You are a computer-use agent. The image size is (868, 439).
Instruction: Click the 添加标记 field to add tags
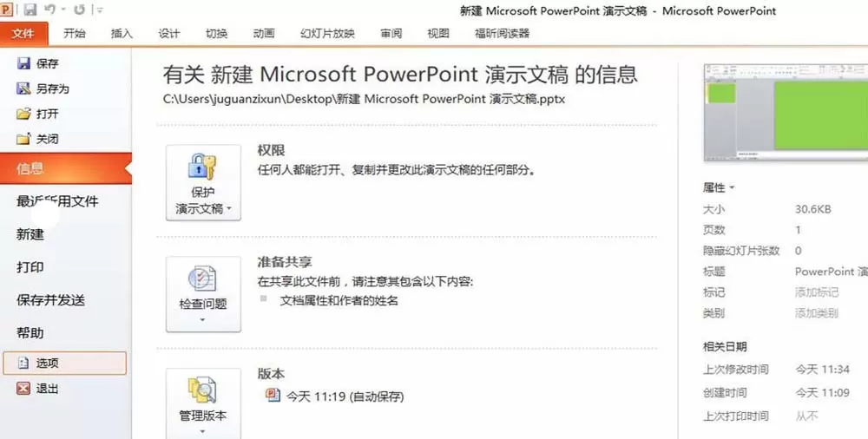coord(817,292)
